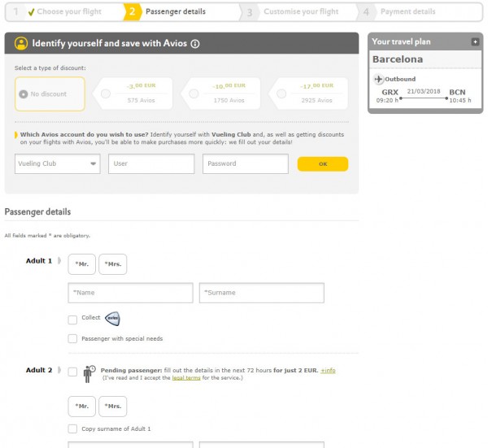
Task: Click the Adult 1 Name field
Action: 130,293
